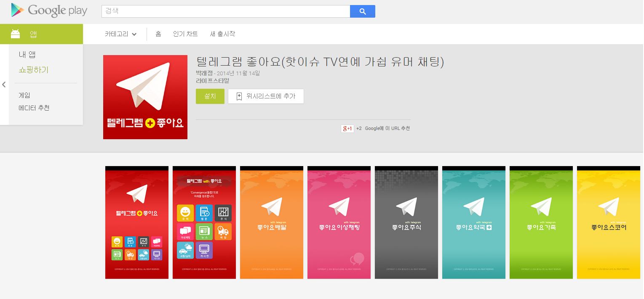Open the teal 좋아요약국 screenshot
The width and height of the screenshot is (644, 299).
[474, 222]
